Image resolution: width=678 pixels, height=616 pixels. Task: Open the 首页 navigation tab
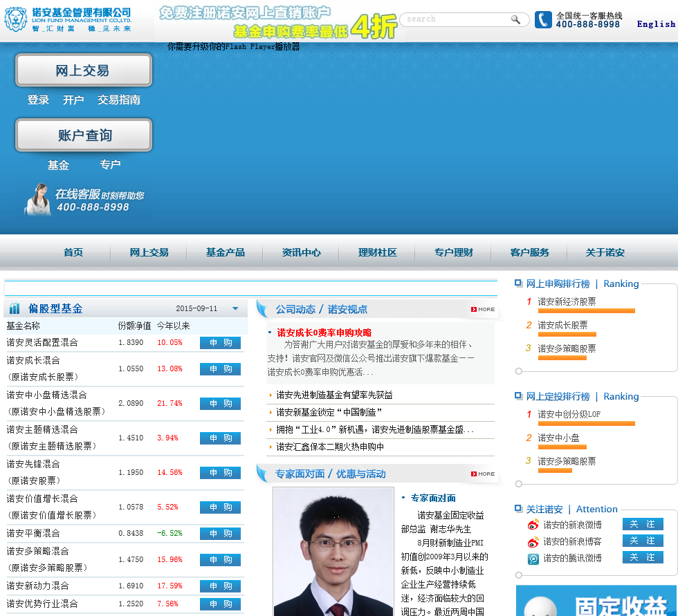73,252
